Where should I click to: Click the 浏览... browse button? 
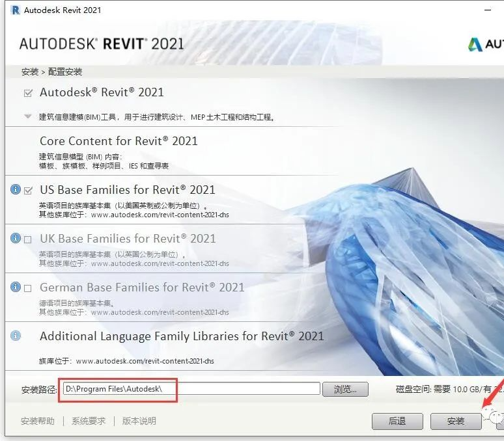click(x=345, y=390)
